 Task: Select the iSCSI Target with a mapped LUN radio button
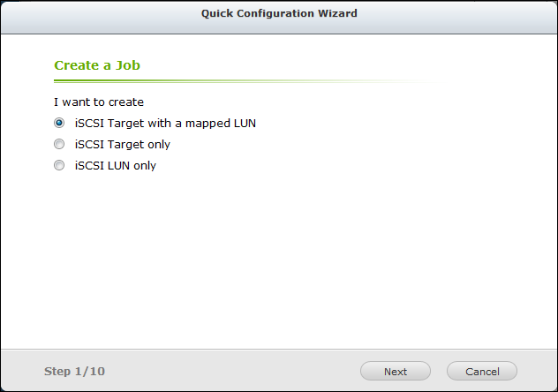pyautogui.click(x=59, y=124)
